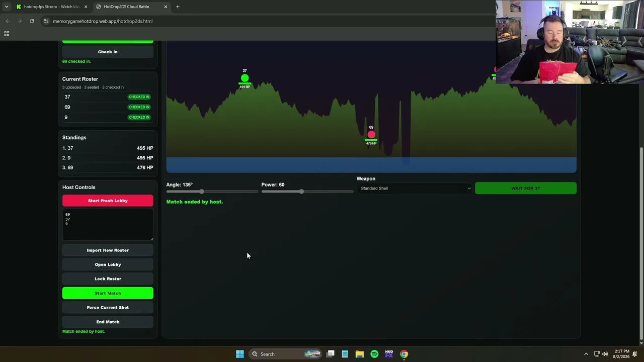Click the green Start Match button
The height and width of the screenshot is (362, 644).
(x=108, y=293)
